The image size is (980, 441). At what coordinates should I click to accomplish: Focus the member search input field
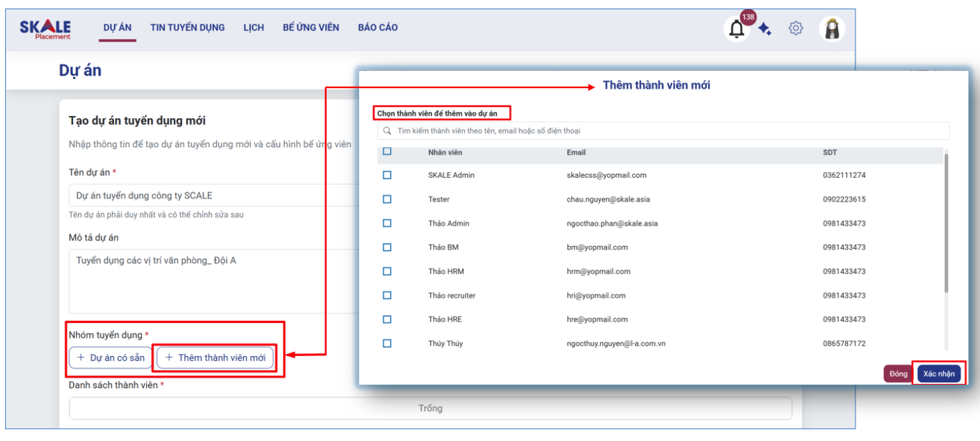point(663,131)
